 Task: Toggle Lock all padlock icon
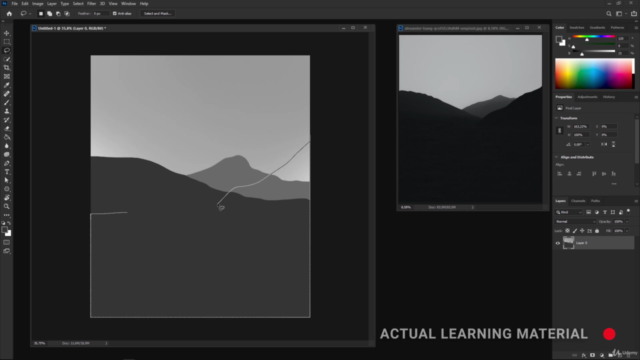597,231
